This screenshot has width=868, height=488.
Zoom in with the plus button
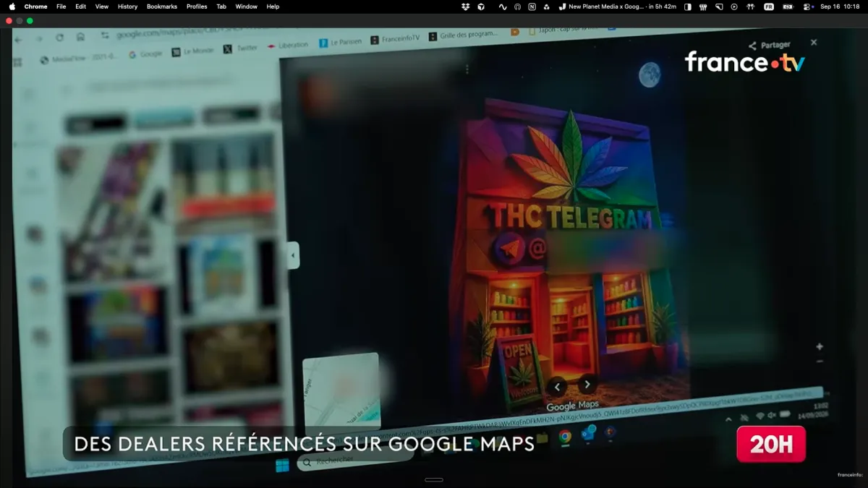tap(820, 346)
